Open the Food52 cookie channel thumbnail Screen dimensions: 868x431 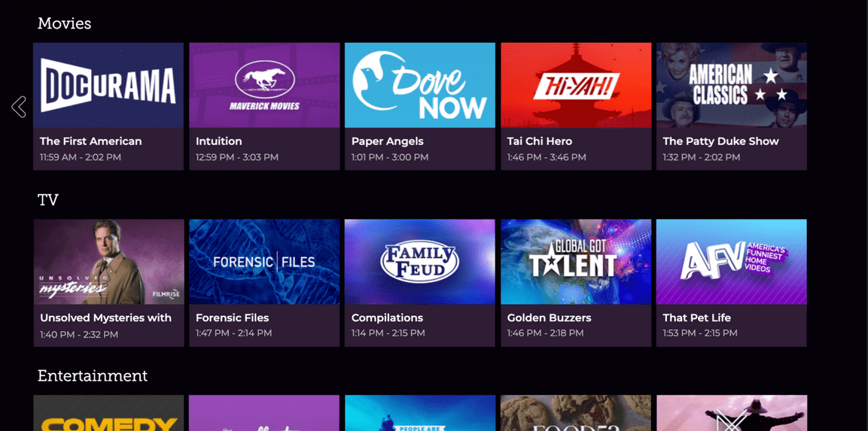click(576, 413)
